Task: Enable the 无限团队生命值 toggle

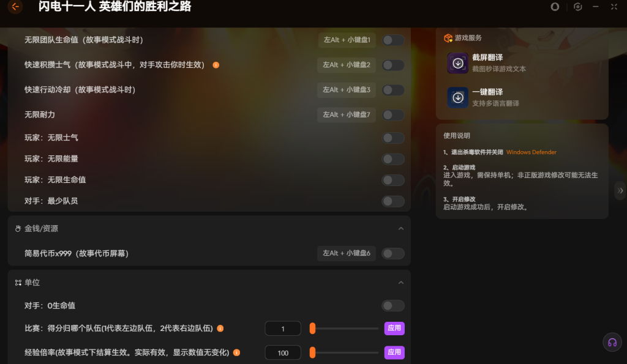Action: pyautogui.click(x=393, y=40)
